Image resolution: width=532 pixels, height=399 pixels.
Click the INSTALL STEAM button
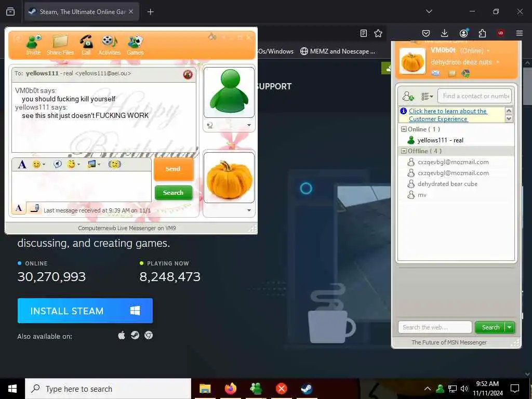(x=85, y=311)
